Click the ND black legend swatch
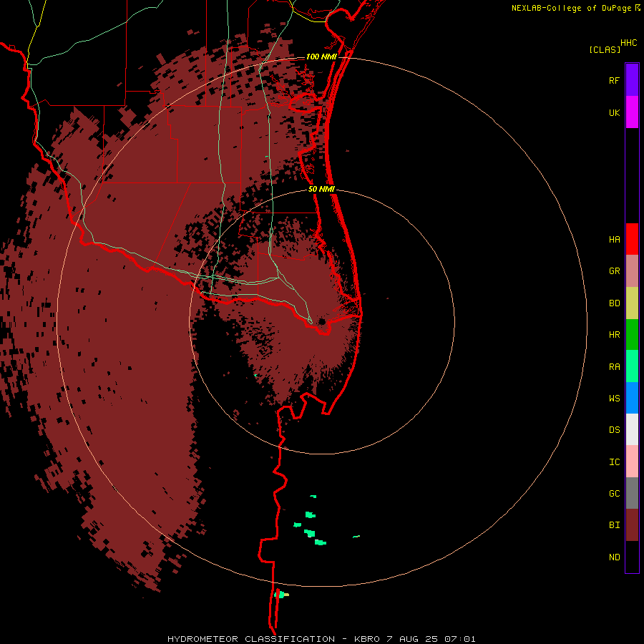Image resolution: width=644 pixels, height=644 pixels. [x=632, y=557]
